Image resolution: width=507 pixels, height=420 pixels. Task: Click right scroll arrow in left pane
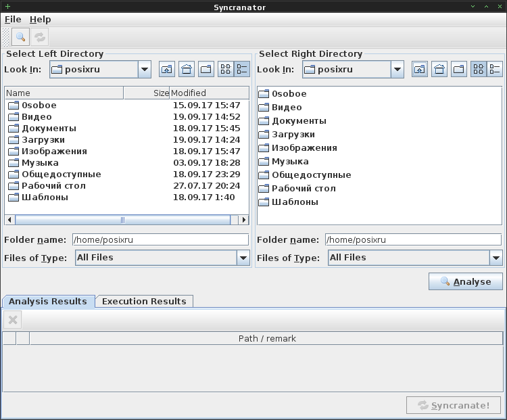(x=243, y=220)
